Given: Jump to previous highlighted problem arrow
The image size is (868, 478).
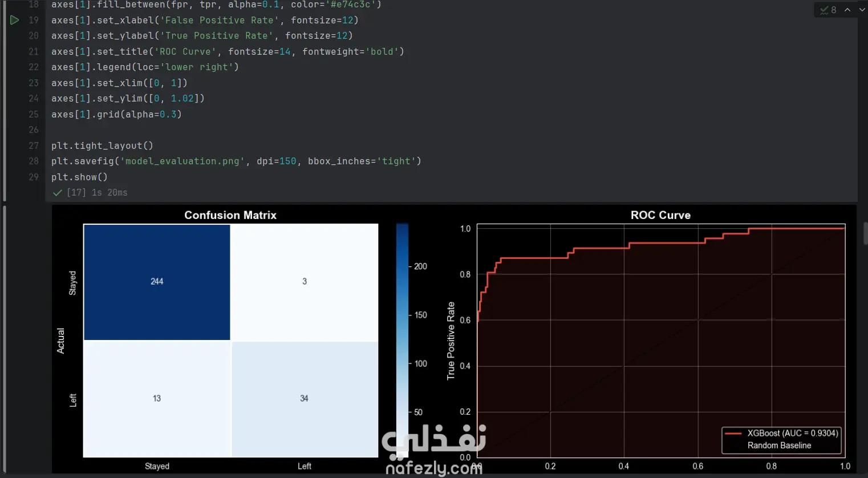Looking at the screenshot, I should [x=847, y=10].
